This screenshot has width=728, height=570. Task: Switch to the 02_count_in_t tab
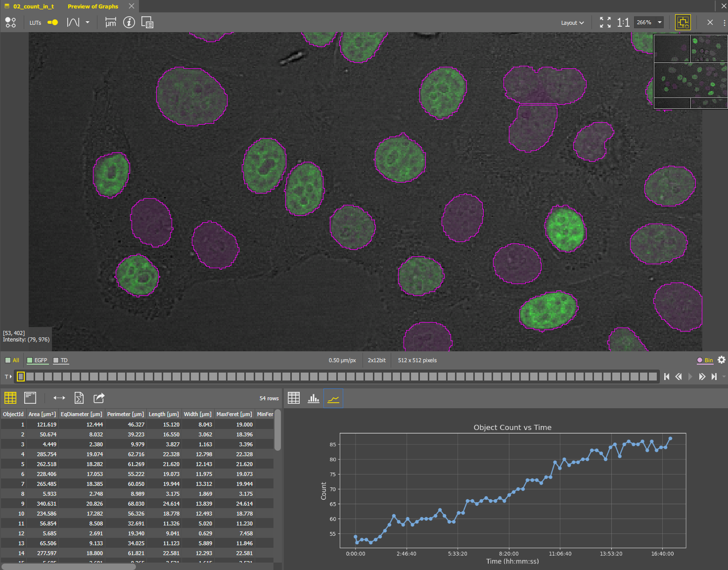[33, 6]
